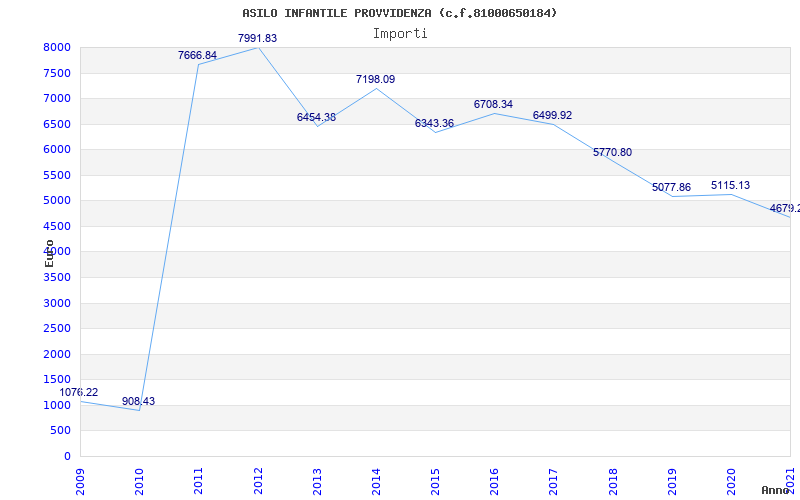This screenshot has width=800, height=500.
Task: Click the 0 y-axis tick label
Action: tap(67, 457)
